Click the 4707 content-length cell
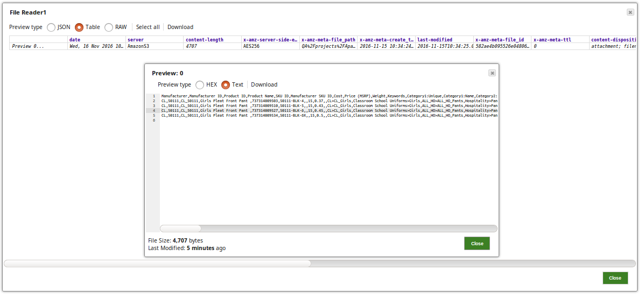This screenshot has width=644, height=299. pos(213,46)
